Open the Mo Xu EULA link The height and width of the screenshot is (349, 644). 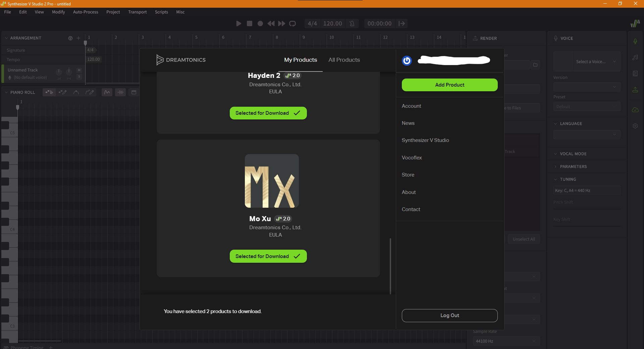click(x=275, y=235)
